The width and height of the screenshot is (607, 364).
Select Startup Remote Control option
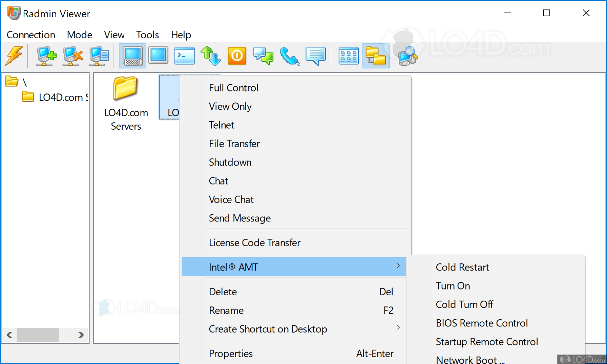coord(496,342)
